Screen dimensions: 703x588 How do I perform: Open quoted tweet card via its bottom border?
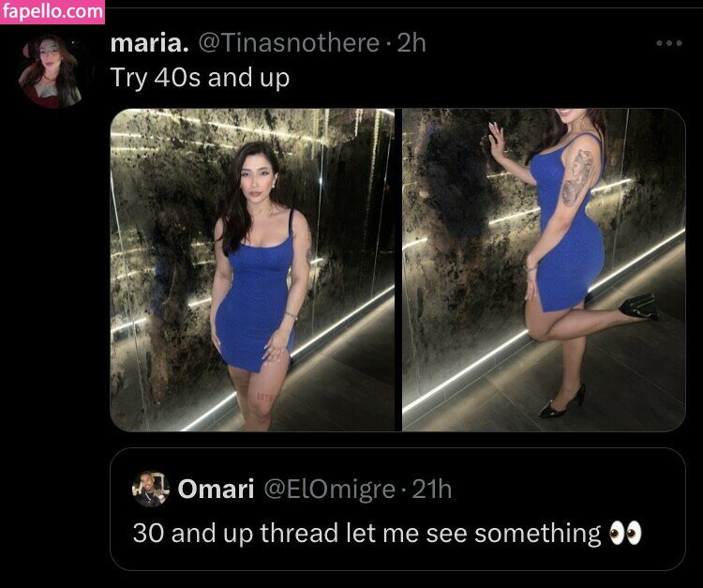[397, 569]
